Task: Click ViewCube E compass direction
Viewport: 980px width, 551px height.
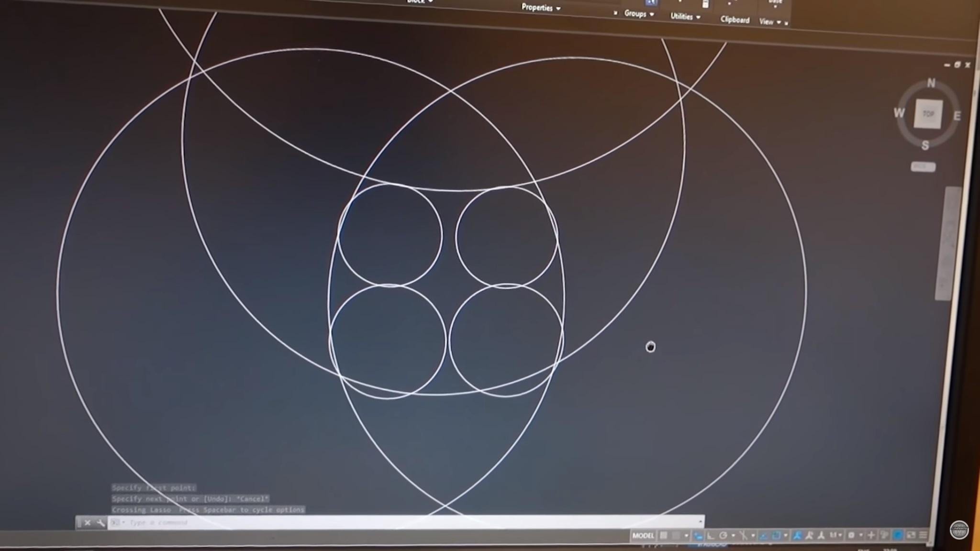Action: 957,116
